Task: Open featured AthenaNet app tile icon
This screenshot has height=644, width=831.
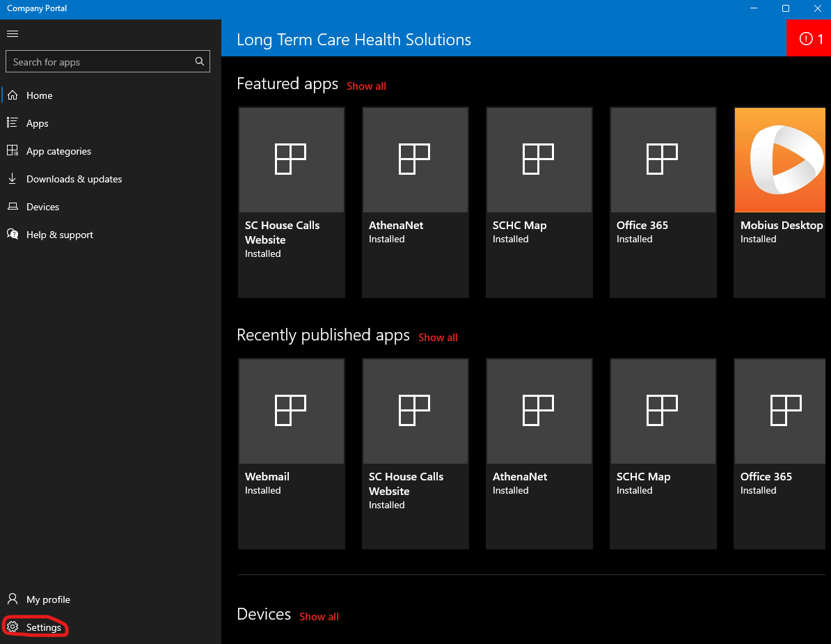Action: 415,159
